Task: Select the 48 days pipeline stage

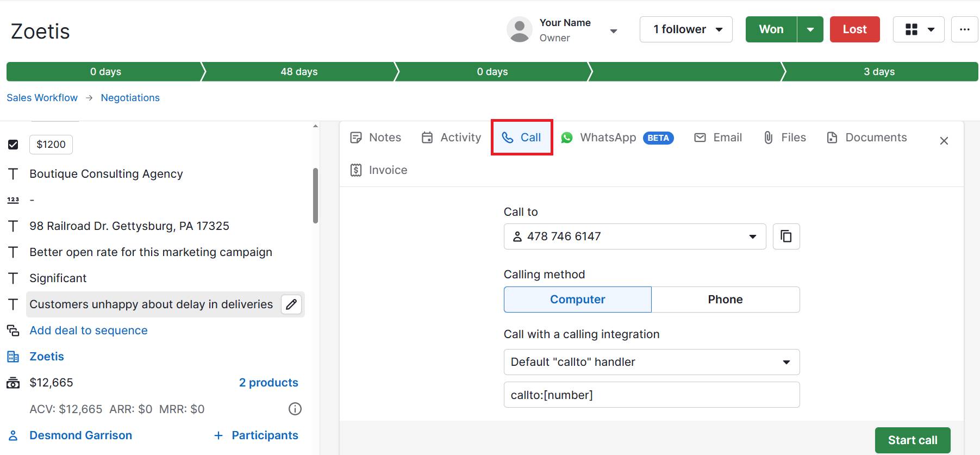Action: point(299,72)
